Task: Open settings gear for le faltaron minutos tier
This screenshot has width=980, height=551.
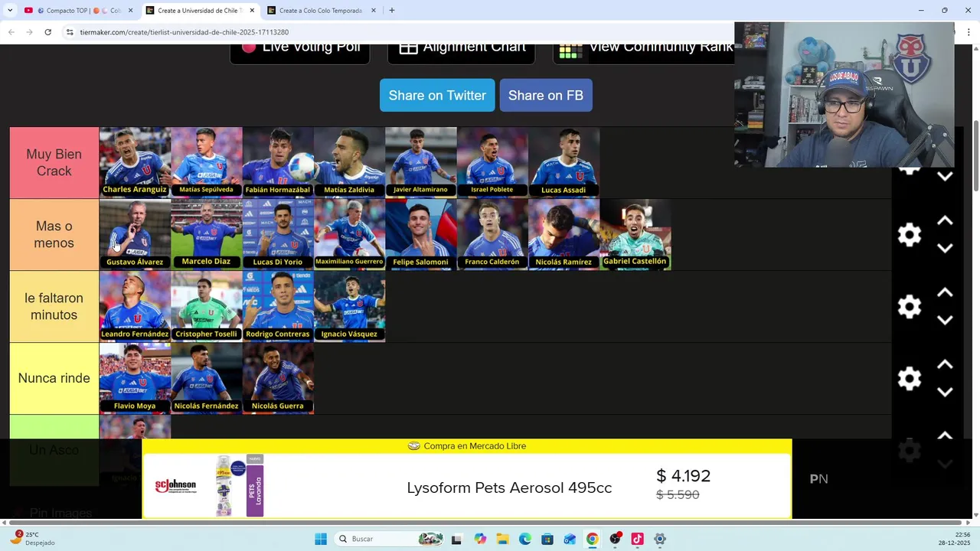Action: click(909, 307)
